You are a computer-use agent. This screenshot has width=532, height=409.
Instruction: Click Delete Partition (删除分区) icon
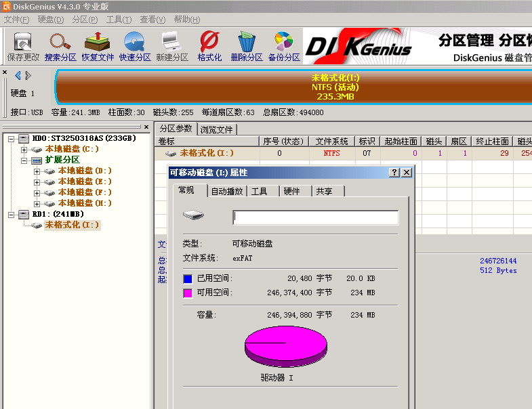pyautogui.click(x=247, y=47)
